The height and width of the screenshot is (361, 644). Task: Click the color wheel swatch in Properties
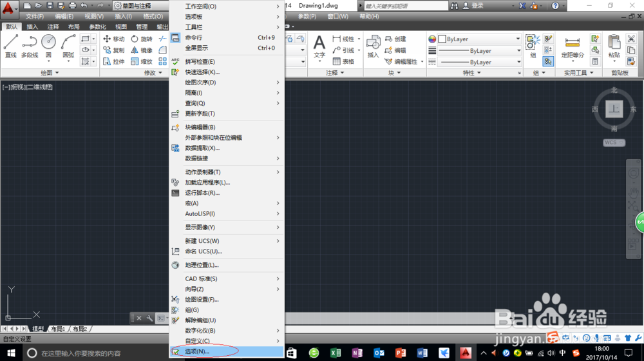click(432, 39)
